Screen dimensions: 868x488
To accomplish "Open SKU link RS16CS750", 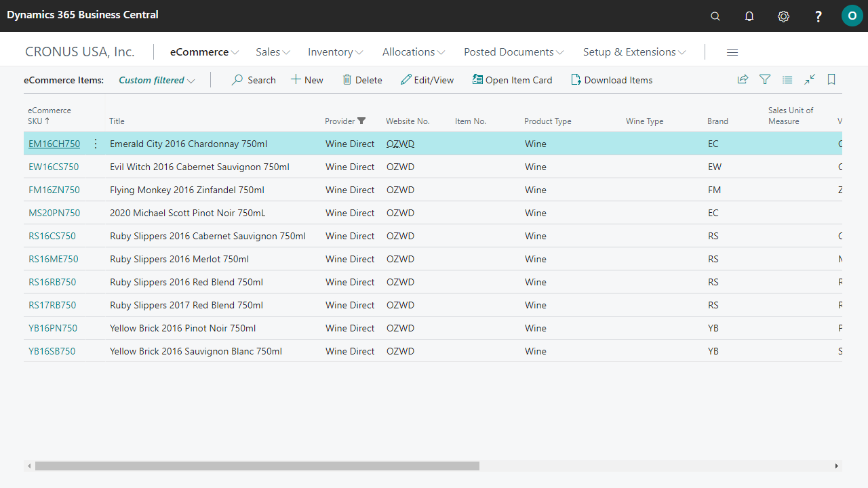I will (52, 236).
